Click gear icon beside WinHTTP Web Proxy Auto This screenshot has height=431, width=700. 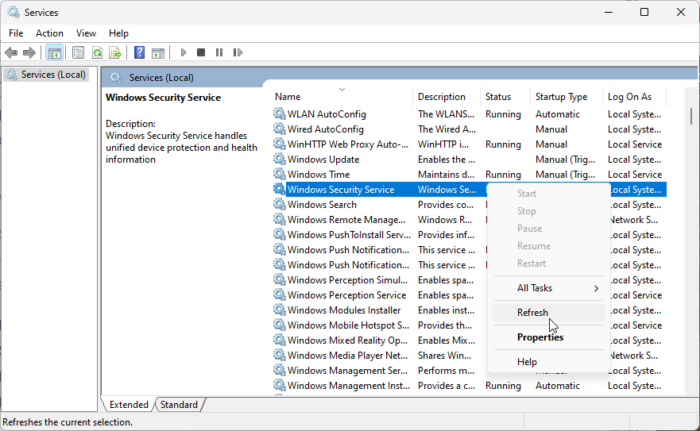pos(279,144)
